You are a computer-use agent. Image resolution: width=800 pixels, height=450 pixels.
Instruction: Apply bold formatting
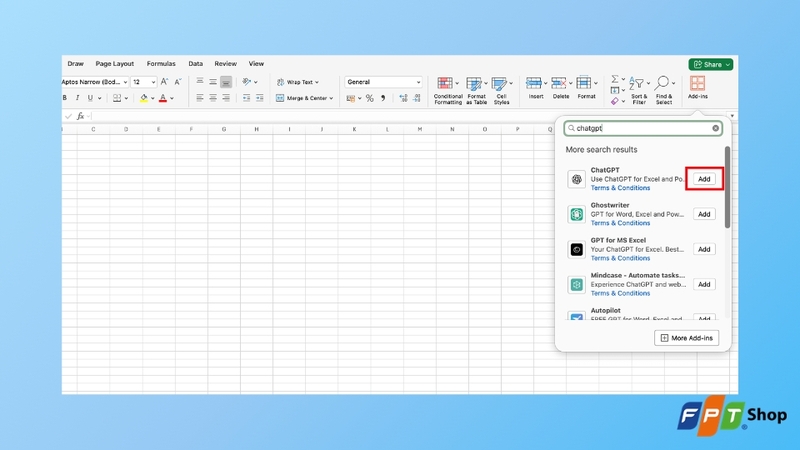click(x=65, y=98)
